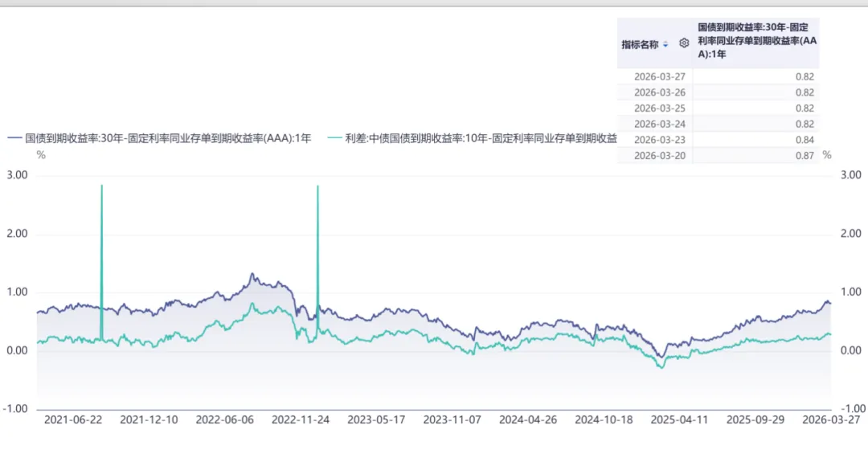Image resolution: width=868 pixels, height=474 pixels.
Task: Click the right axis 0.00 label
Action: (851, 350)
